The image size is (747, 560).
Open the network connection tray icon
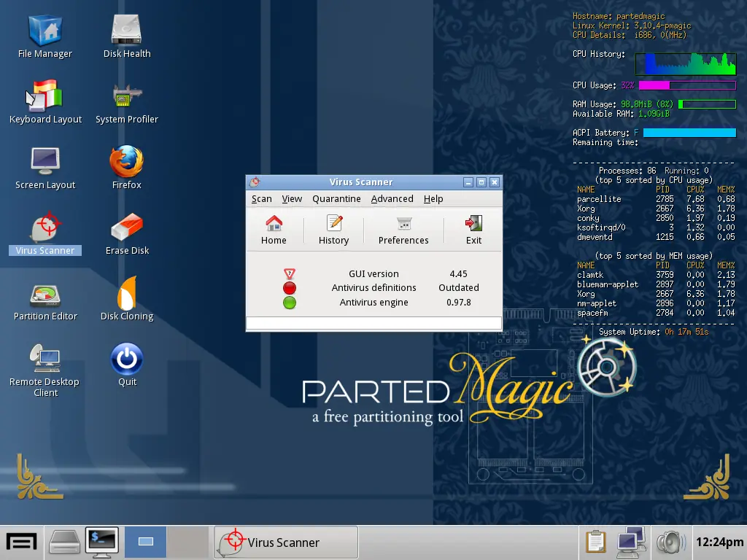coord(631,542)
